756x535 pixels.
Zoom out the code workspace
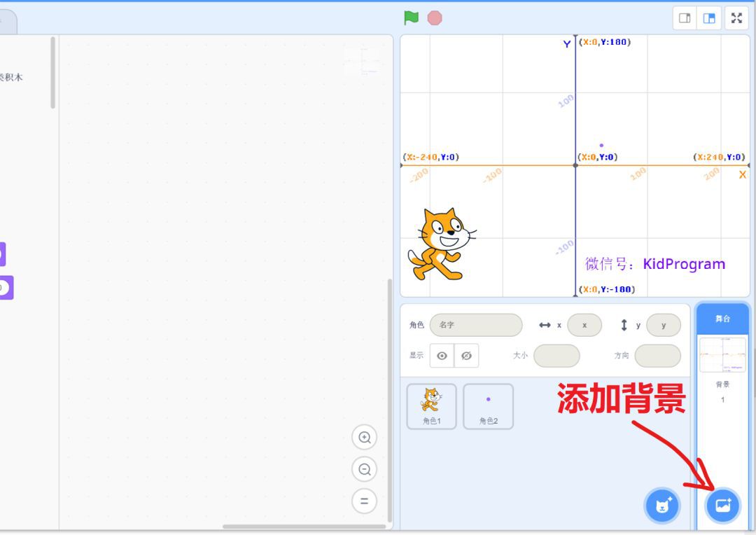click(365, 469)
